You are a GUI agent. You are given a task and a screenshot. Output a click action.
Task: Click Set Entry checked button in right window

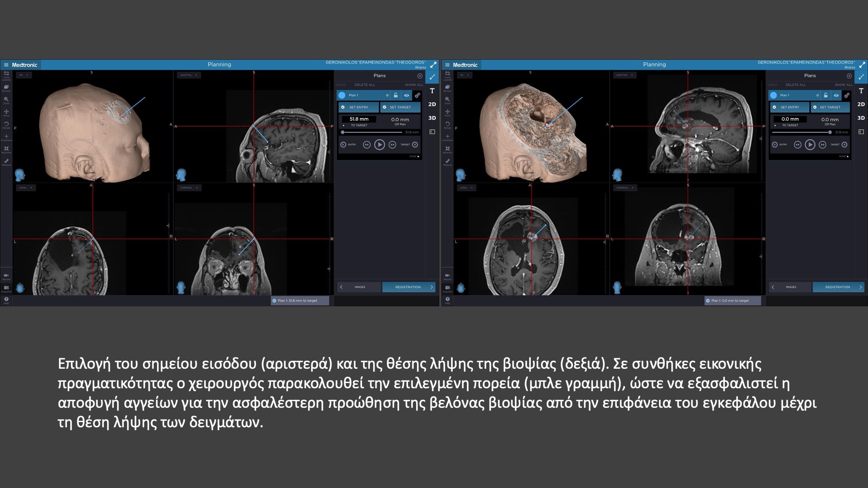[x=789, y=107]
